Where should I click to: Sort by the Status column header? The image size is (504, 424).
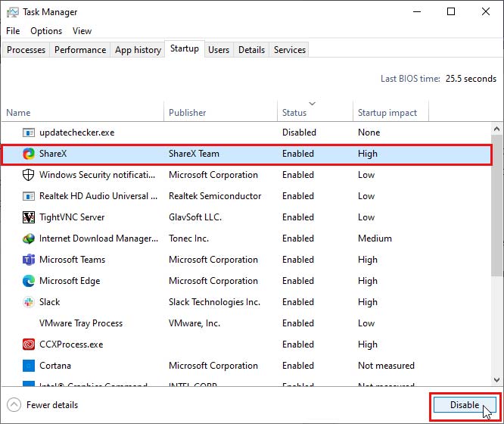[x=315, y=113]
